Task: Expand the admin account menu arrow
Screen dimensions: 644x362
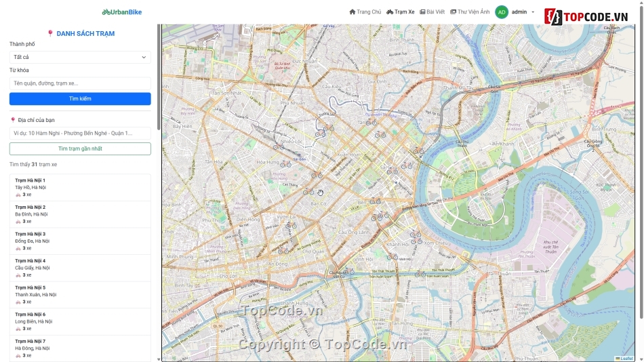Action: click(x=533, y=12)
